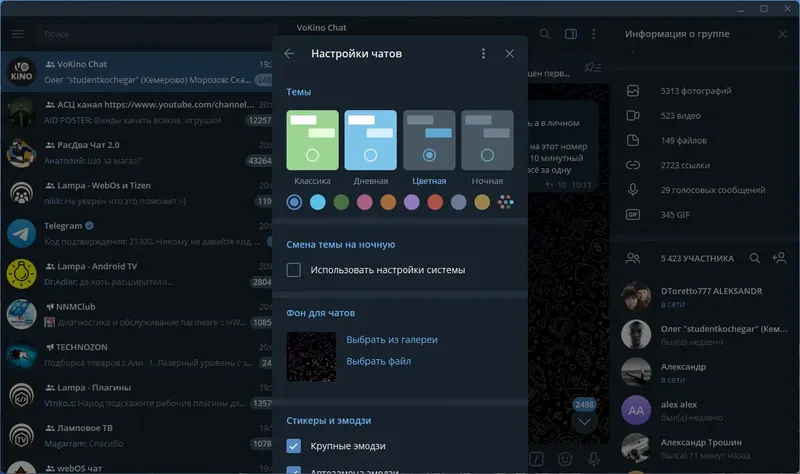Screen dimensions: 800x474
Task: Open the Telegram service chat
Action: click(x=137, y=233)
